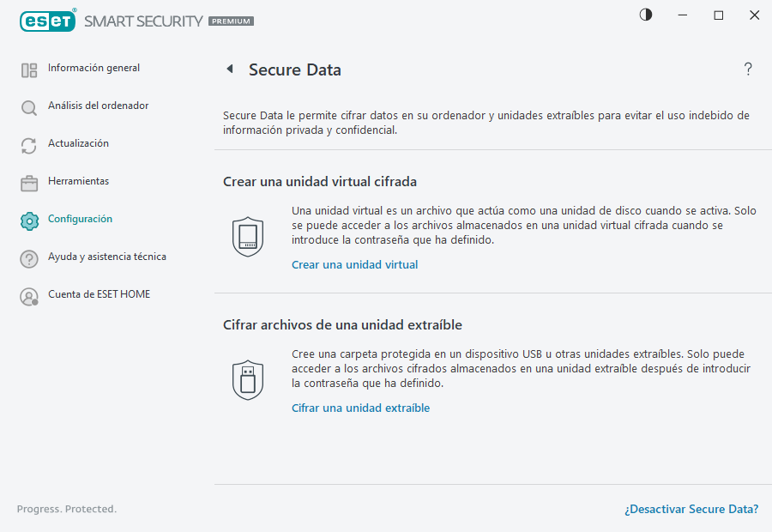Switch to the Configuración sidebar entry

(x=81, y=219)
